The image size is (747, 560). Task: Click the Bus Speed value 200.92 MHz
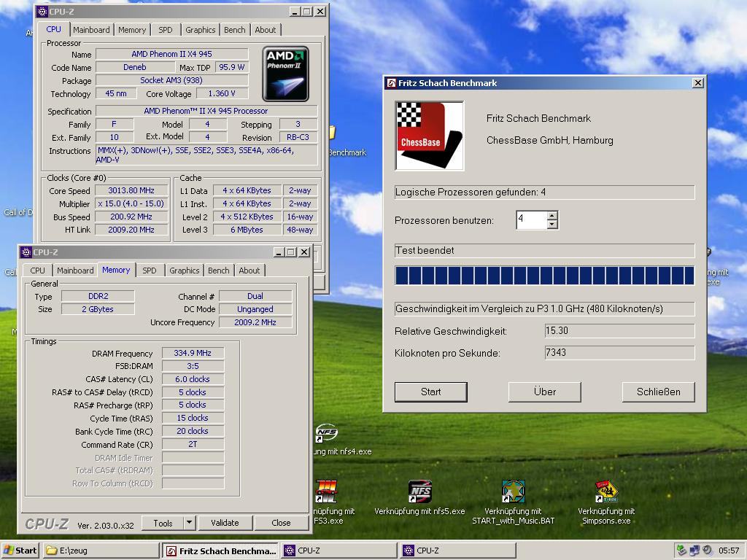[131, 217]
